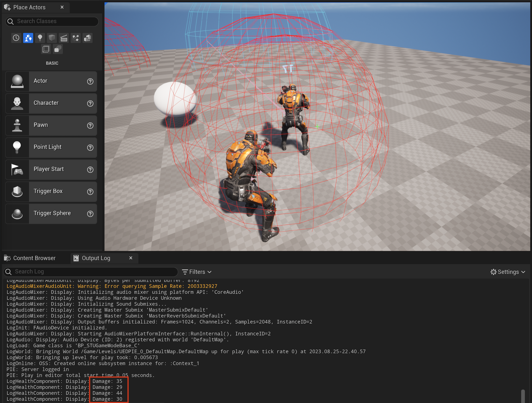The image size is (532, 403).
Task: Open the Cinematic clapperboard category
Action: coord(64,38)
